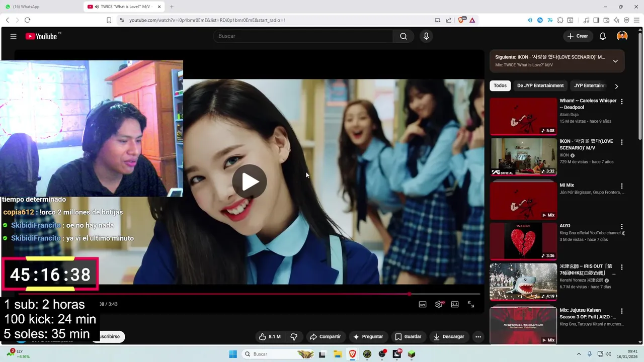644x362 pixels.
Task: Switch to theater mode view
Action: tap(455, 304)
